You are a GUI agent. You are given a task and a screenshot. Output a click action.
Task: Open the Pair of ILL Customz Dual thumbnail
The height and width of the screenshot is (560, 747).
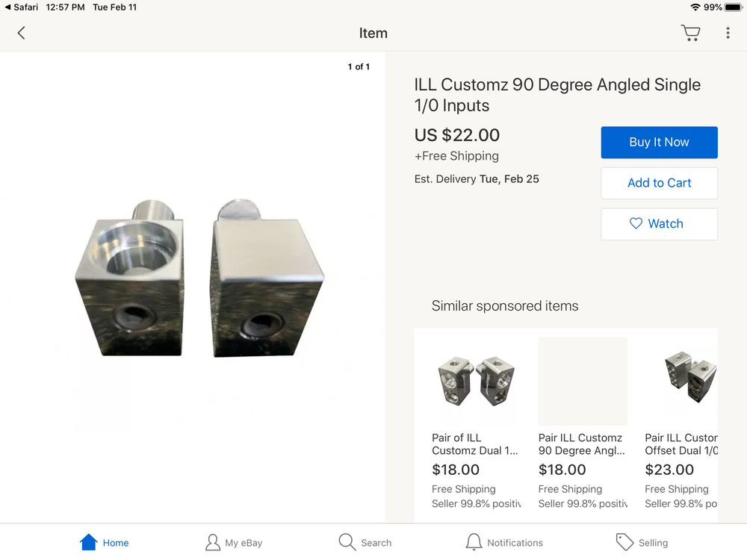476,381
